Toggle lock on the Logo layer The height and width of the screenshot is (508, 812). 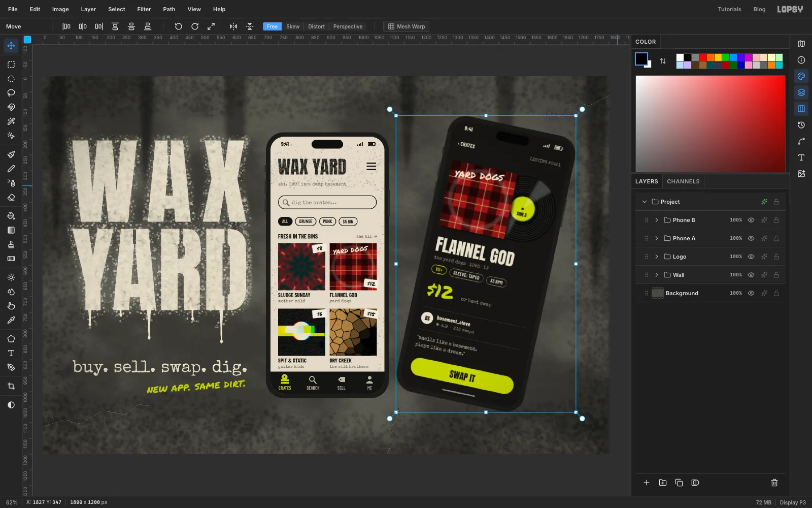click(776, 257)
